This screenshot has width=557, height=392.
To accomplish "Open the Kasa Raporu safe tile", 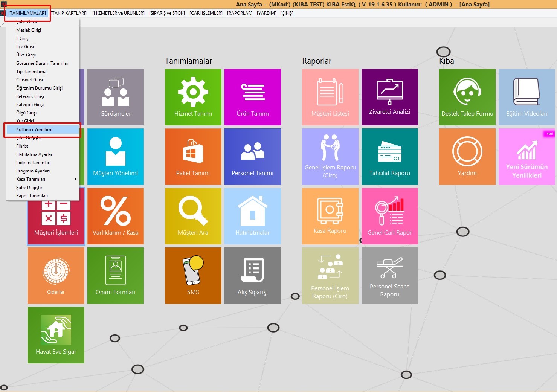I will pyautogui.click(x=330, y=216).
